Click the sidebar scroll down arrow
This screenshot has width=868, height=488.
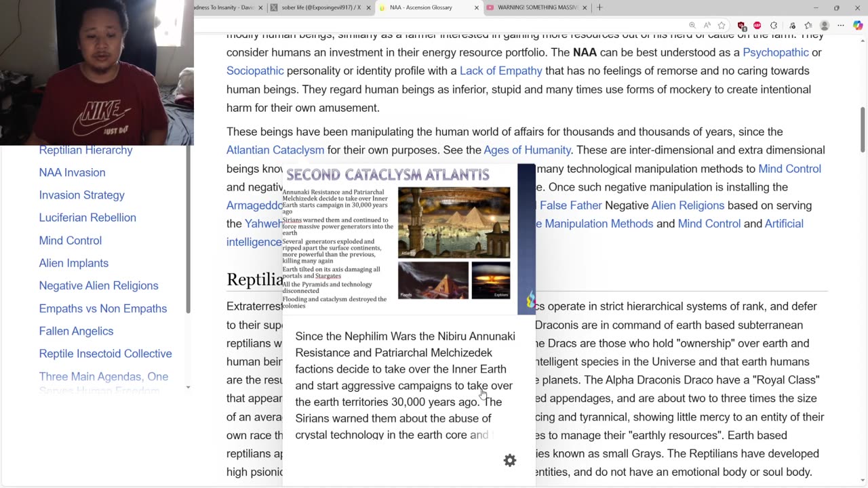[x=188, y=388]
